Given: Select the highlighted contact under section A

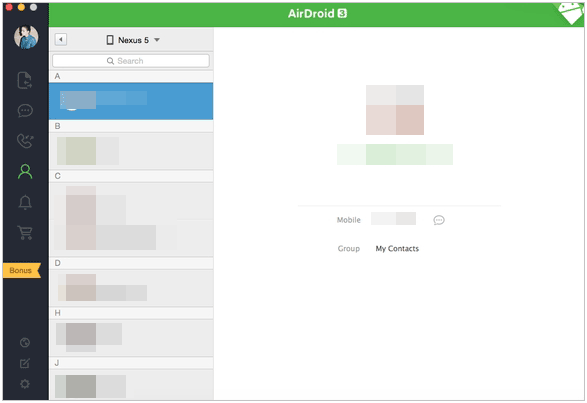Looking at the screenshot, I should pos(131,101).
